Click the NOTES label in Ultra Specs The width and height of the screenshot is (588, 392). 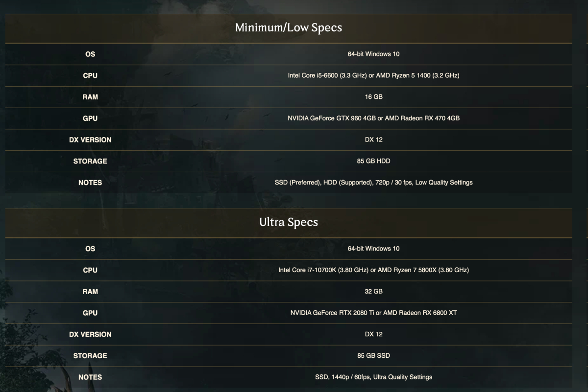(90, 377)
